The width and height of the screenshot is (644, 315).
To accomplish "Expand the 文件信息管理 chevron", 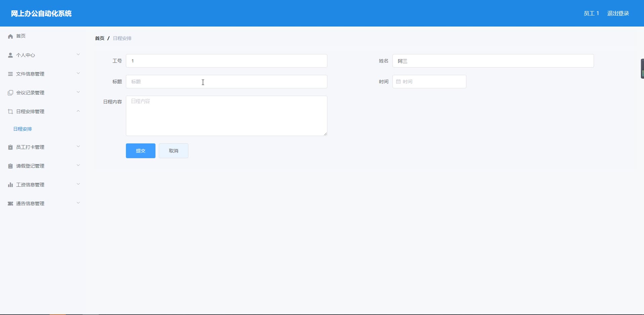I will click(78, 73).
